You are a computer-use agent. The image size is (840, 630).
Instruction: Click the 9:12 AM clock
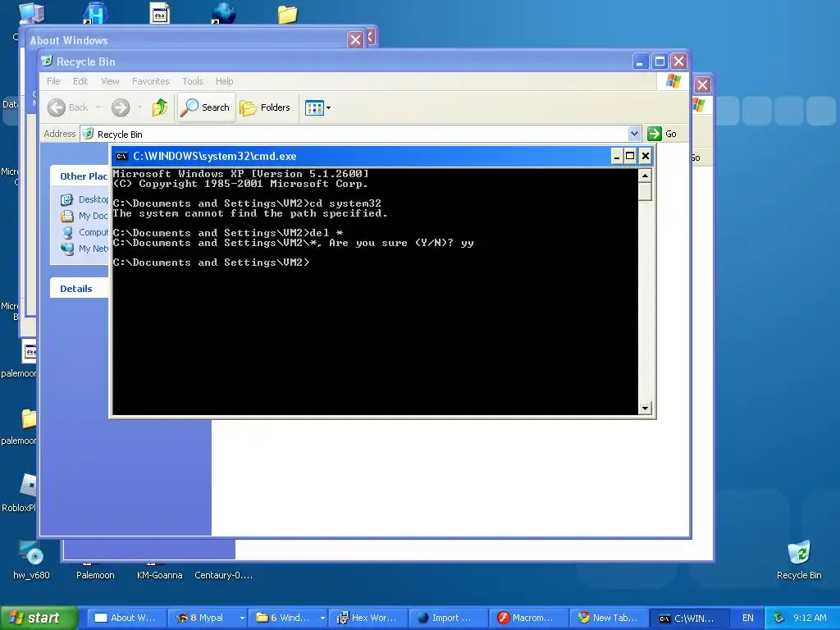tap(810, 618)
